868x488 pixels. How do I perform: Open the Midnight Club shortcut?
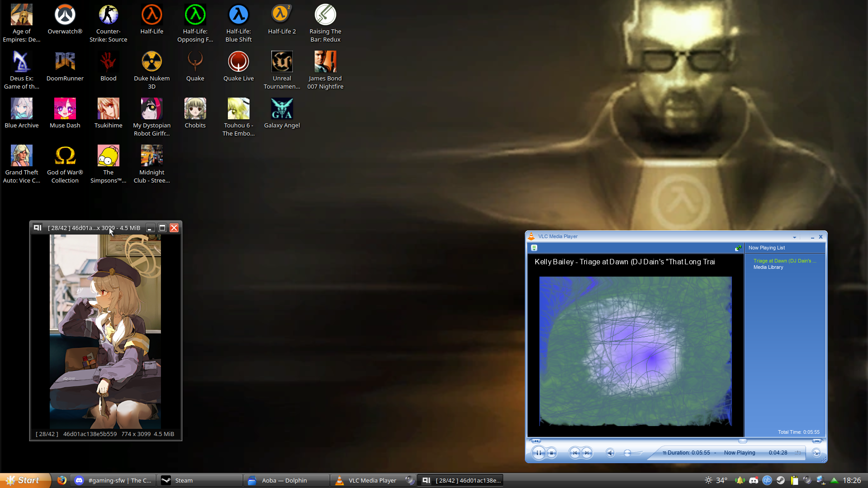pyautogui.click(x=152, y=164)
